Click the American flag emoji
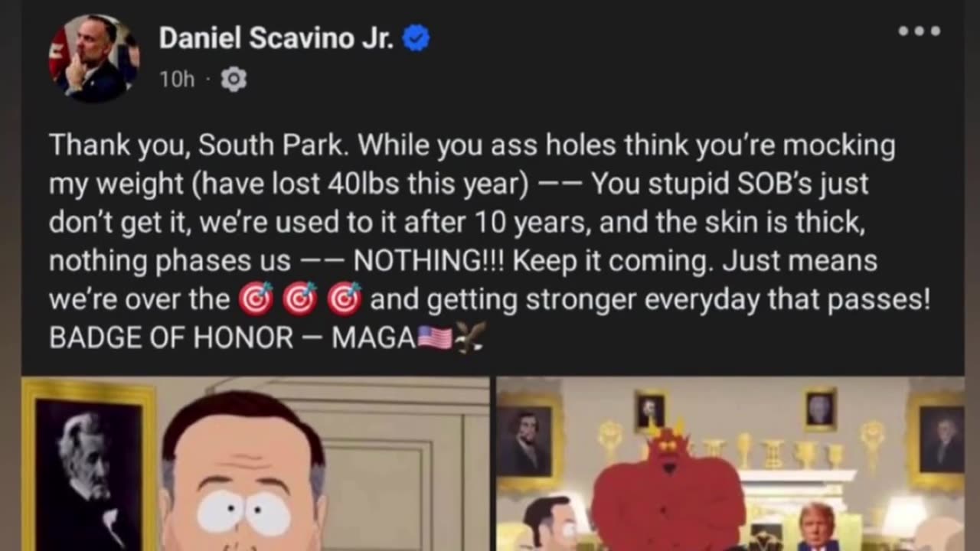Viewport: 980px width, 551px height. [x=435, y=337]
